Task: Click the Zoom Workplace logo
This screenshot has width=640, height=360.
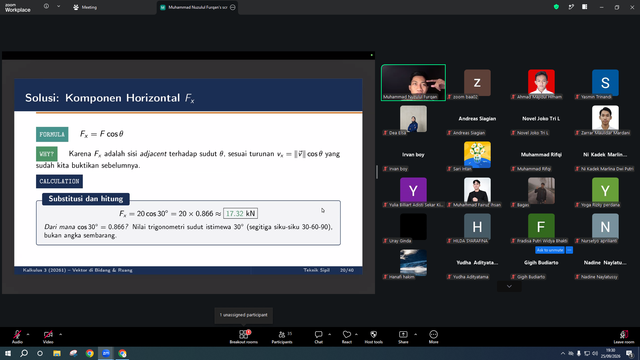Action: point(18,8)
